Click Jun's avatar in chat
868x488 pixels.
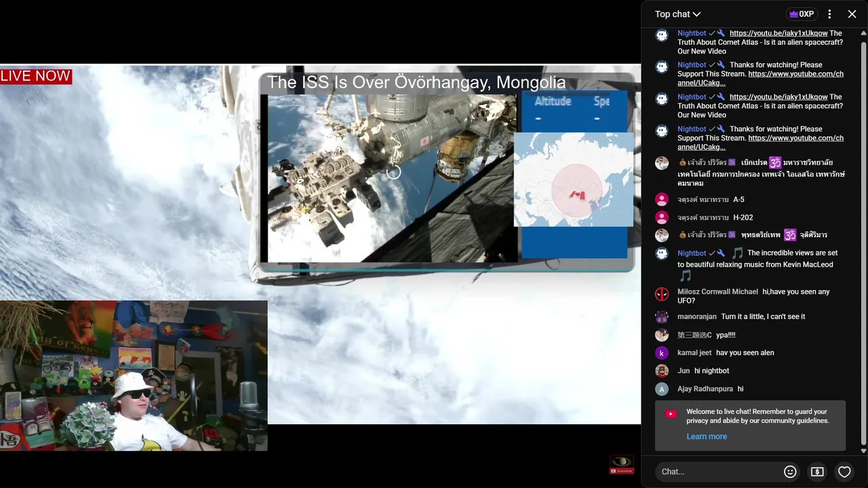pyautogui.click(x=662, y=371)
